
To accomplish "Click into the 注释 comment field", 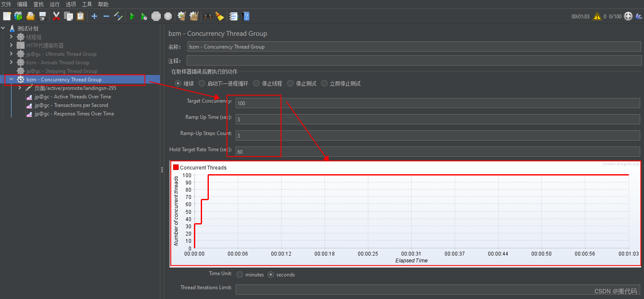I will (414, 60).
